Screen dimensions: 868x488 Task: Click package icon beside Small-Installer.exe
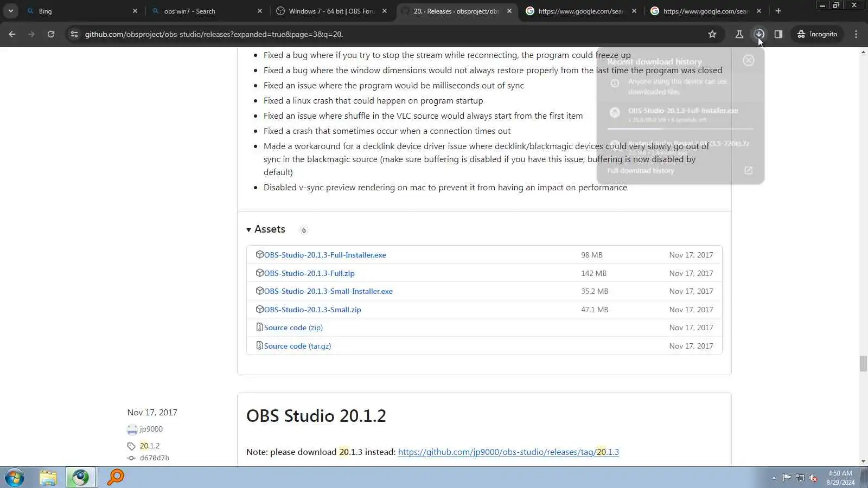[x=259, y=291]
